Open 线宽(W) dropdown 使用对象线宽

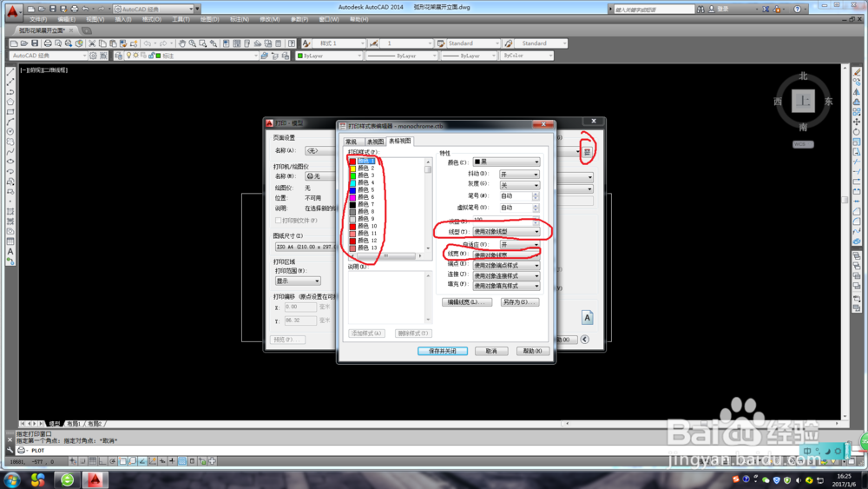click(x=506, y=255)
